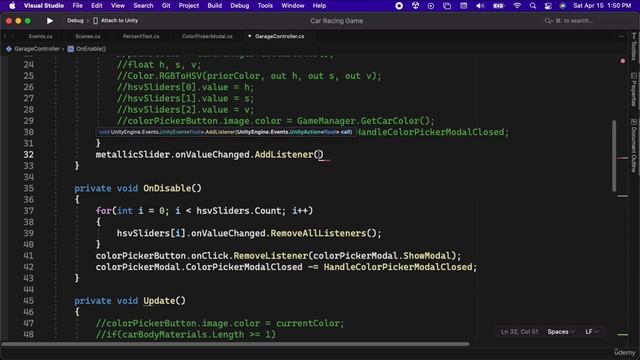Open the Help menu
This screenshot has width=640, height=360.
(319, 6)
